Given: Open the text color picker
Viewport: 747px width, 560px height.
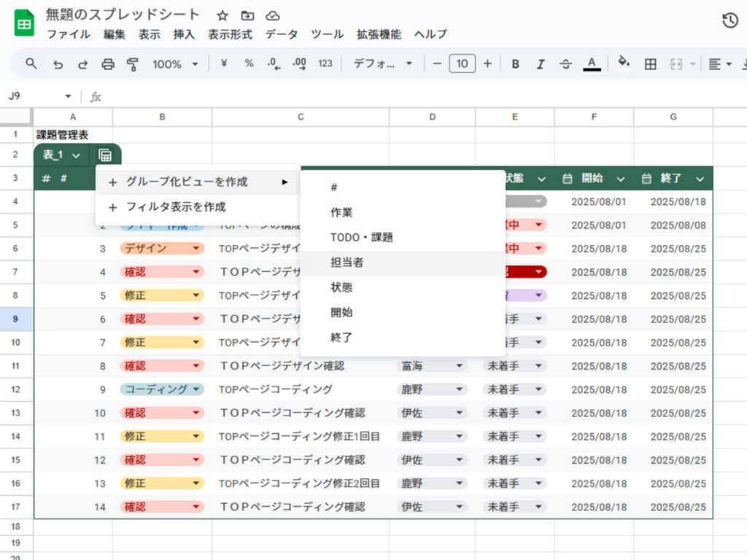Looking at the screenshot, I should click(592, 64).
